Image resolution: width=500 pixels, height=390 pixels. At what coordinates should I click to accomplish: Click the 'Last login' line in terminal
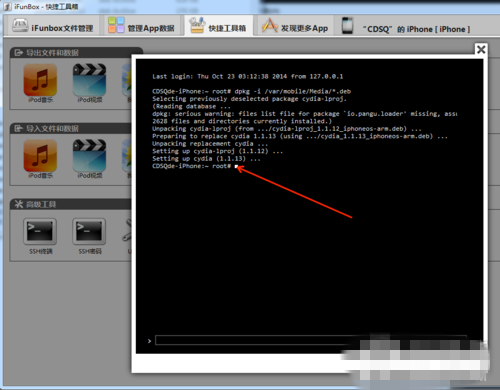[x=247, y=76]
